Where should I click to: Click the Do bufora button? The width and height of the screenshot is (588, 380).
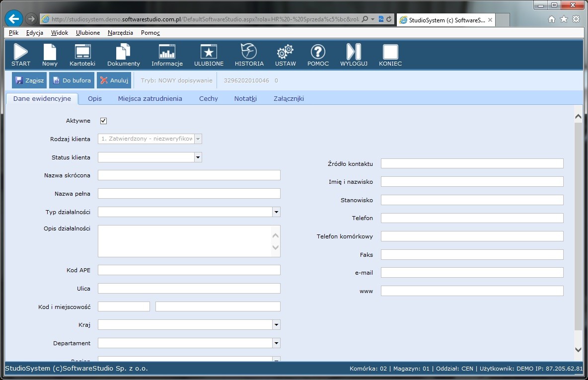[72, 80]
